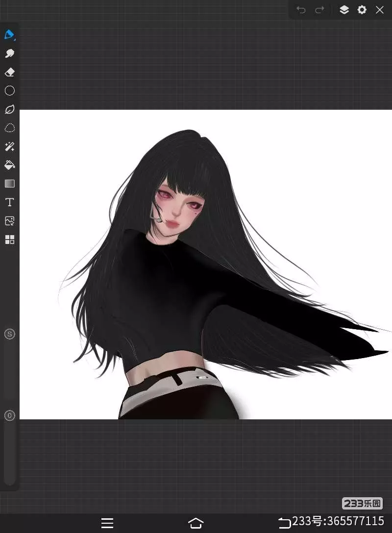Select the Brush tool

click(9, 35)
